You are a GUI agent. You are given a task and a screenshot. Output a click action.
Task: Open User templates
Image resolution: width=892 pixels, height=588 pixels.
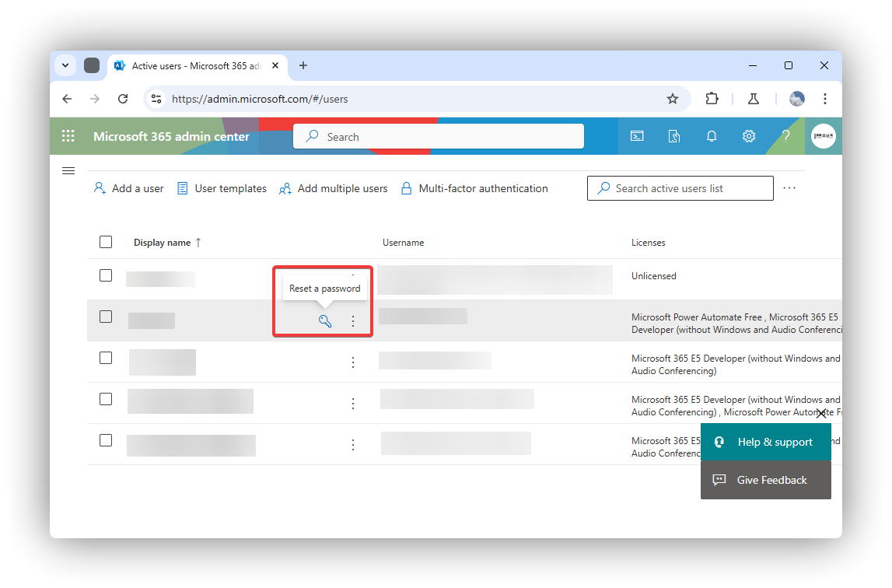222,188
